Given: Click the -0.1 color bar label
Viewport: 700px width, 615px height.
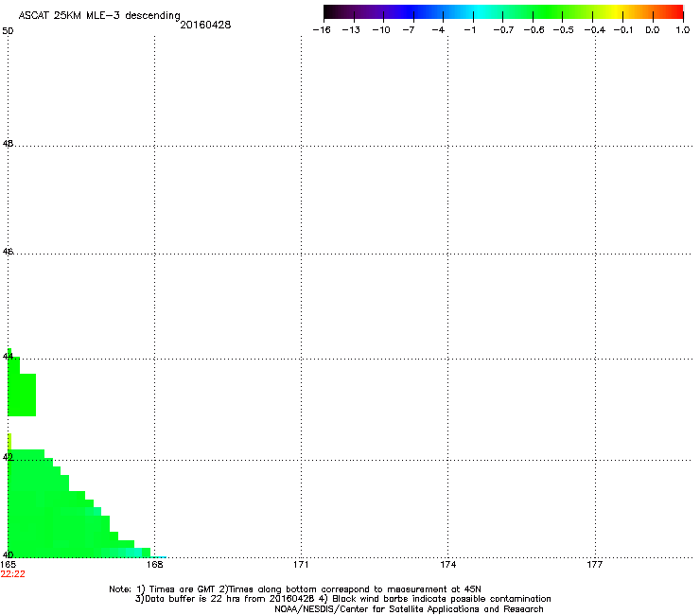Looking at the screenshot, I should pyautogui.click(x=623, y=30).
